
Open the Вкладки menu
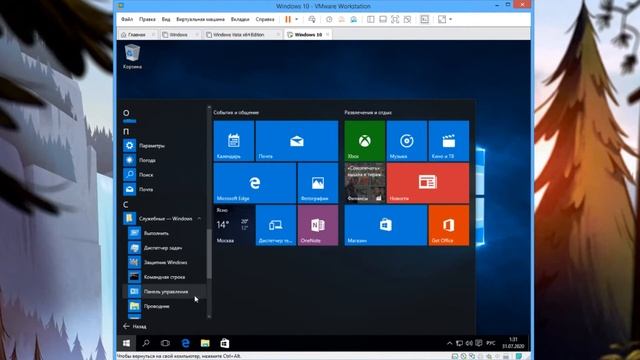click(240, 19)
